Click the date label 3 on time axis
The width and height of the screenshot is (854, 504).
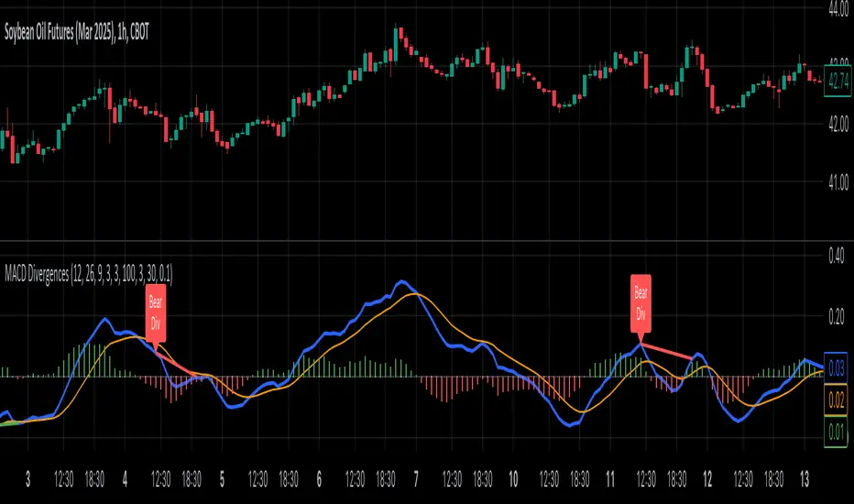(27, 479)
